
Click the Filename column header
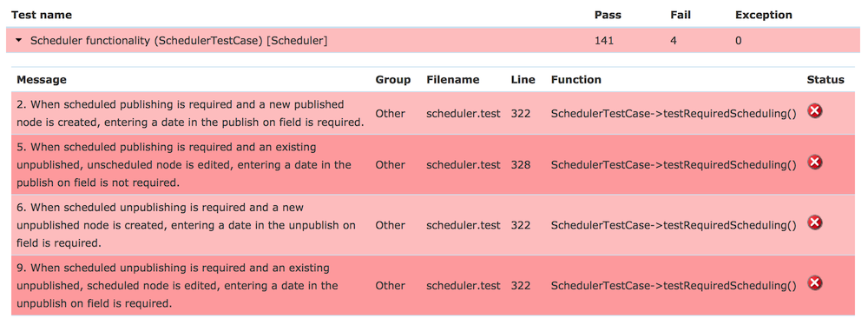coord(452,79)
